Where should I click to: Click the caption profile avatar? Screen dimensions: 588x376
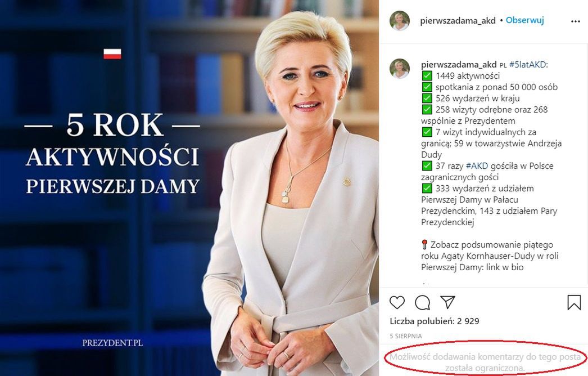(x=400, y=68)
